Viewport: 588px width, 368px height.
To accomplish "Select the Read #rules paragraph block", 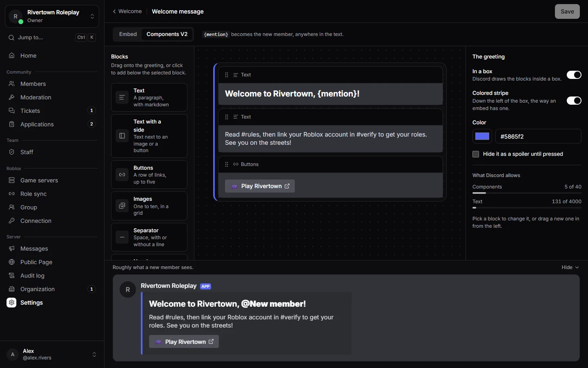I will point(331,139).
